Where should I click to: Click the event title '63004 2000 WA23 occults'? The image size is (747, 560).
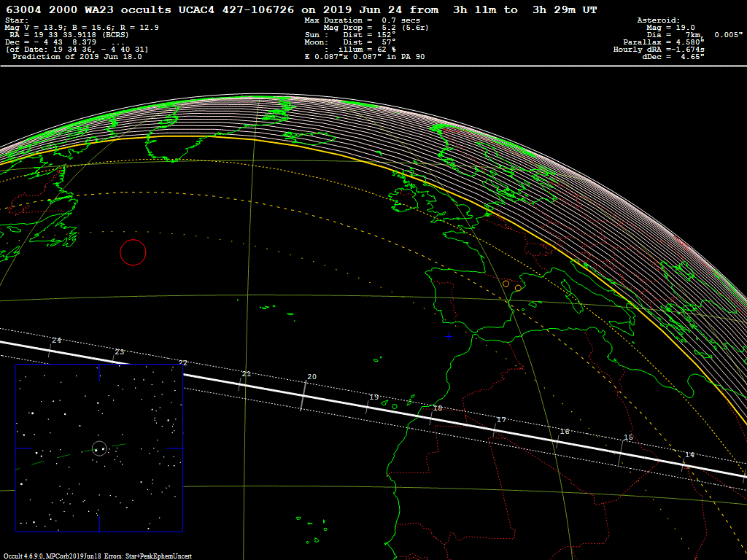pyautogui.click(x=88, y=9)
